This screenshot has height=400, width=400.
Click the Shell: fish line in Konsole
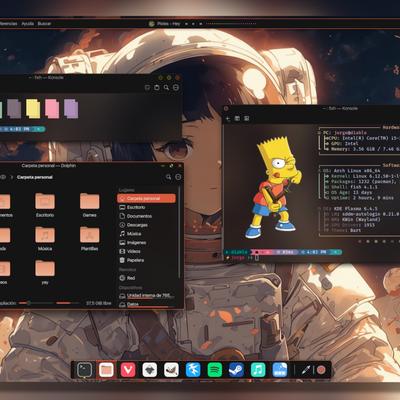[351, 187]
